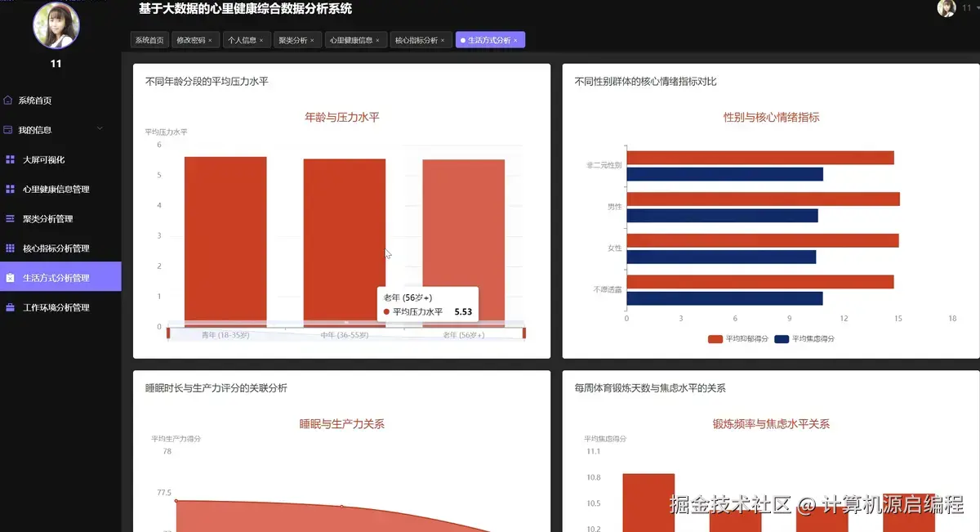Click the 中年 (36-55岁) bar
Image resolution: width=980 pixels, height=532 pixels.
345,243
